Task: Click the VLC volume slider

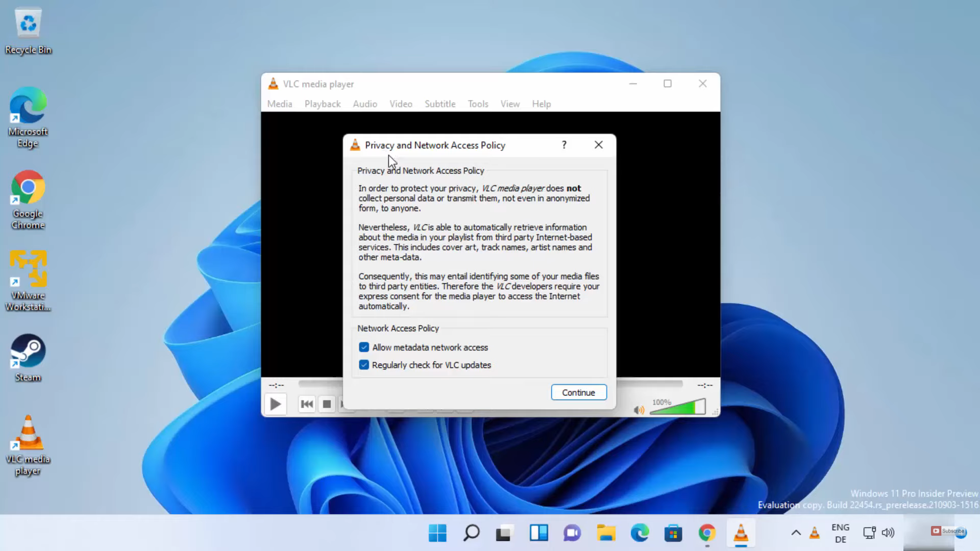Action: point(677,408)
